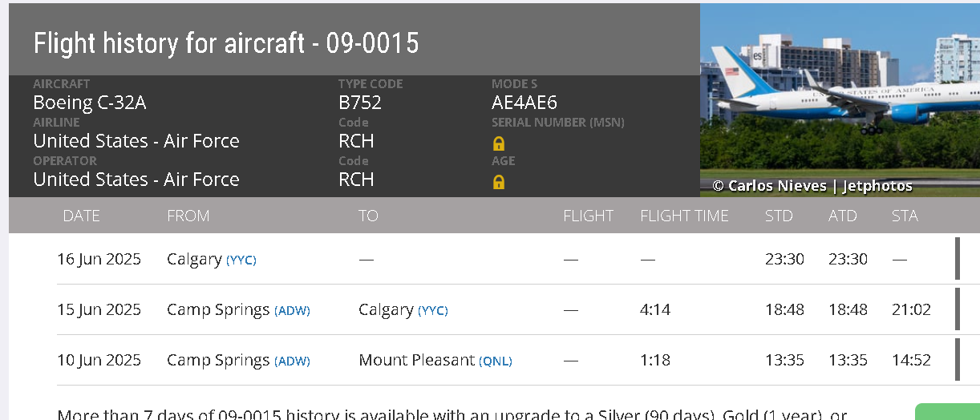Open YYC link in 16 Jun row
Image resolution: width=980 pixels, height=420 pixels.
[241, 260]
